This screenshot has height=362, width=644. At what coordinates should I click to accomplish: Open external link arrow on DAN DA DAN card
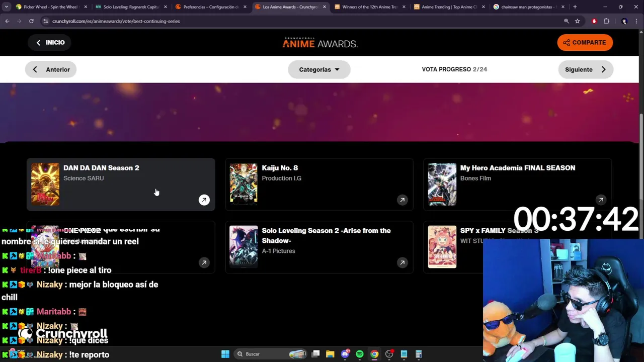[204, 200]
